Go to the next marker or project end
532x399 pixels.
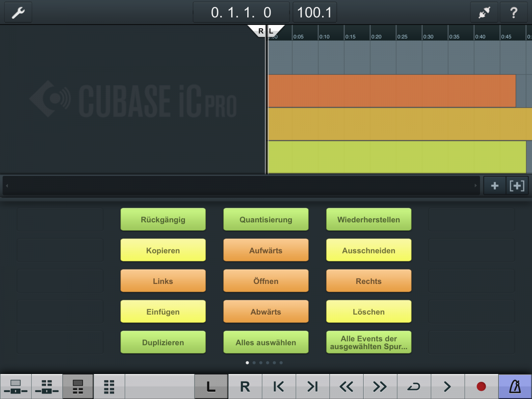coord(313,387)
